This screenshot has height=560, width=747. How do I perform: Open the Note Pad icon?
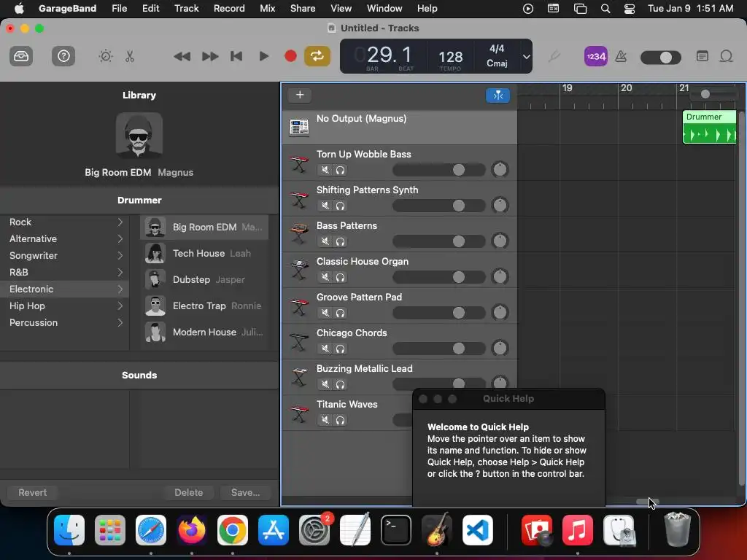pyautogui.click(x=702, y=56)
